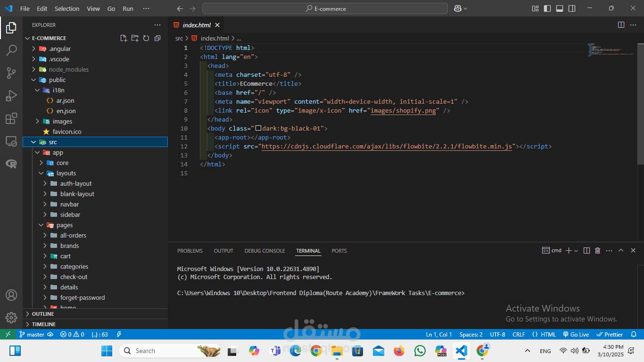Toggle the bottom panel layout button
Image resolution: width=644 pixels, height=362 pixels.
(x=560, y=8)
